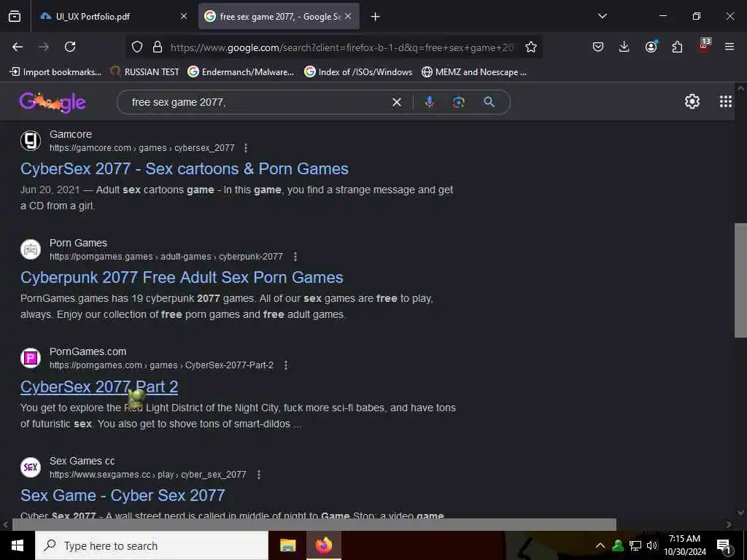Go back with the back arrow
747x560 pixels.
click(x=18, y=47)
